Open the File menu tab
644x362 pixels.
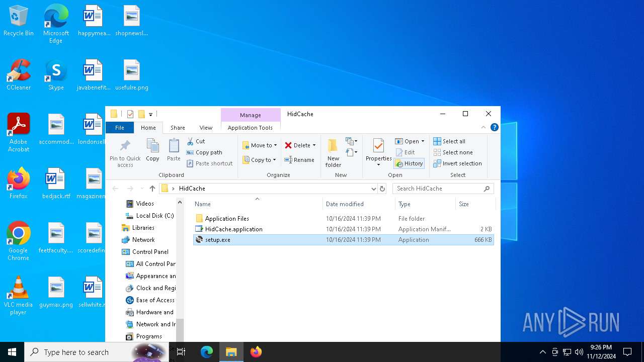tap(120, 128)
